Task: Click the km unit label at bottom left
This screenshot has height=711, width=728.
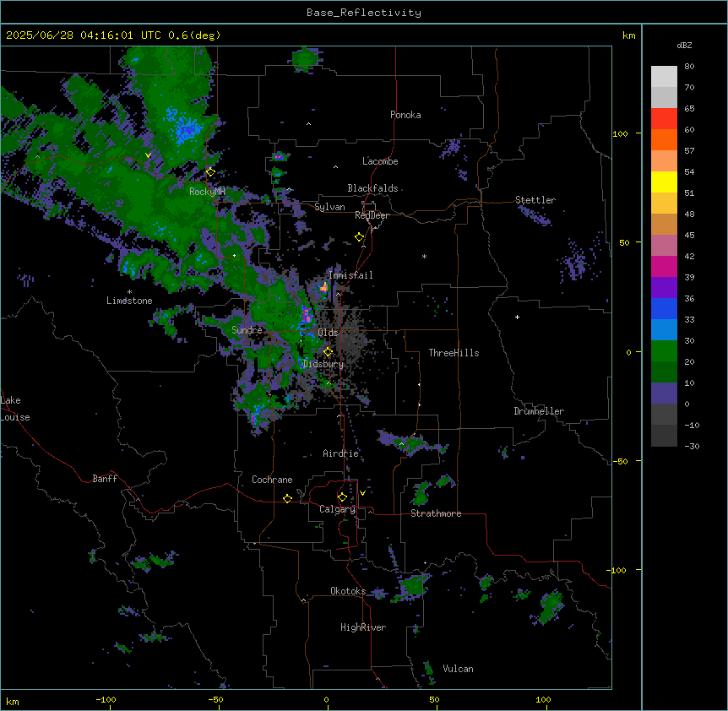Action: click(x=13, y=702)
